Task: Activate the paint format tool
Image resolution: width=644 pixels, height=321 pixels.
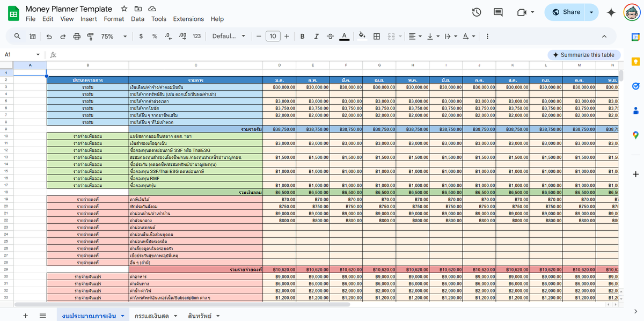Action: tap(90, 37)
